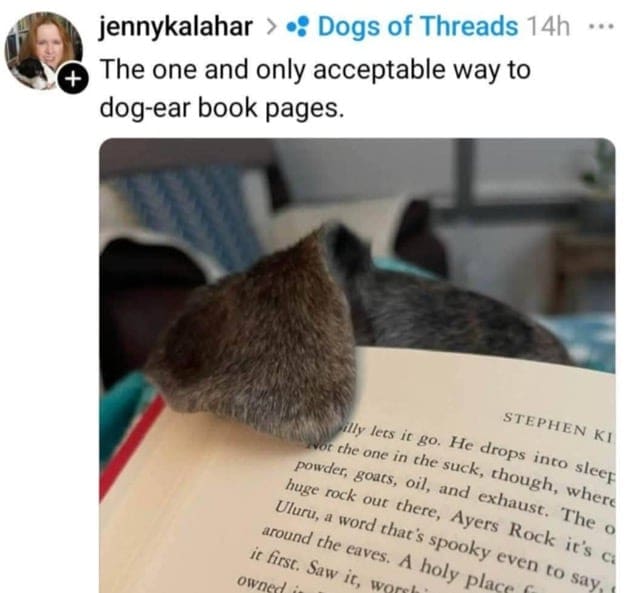Screen dimensions: 637x593
Task: Open the attached dog ear photo
Action: (x=357, y=366)
